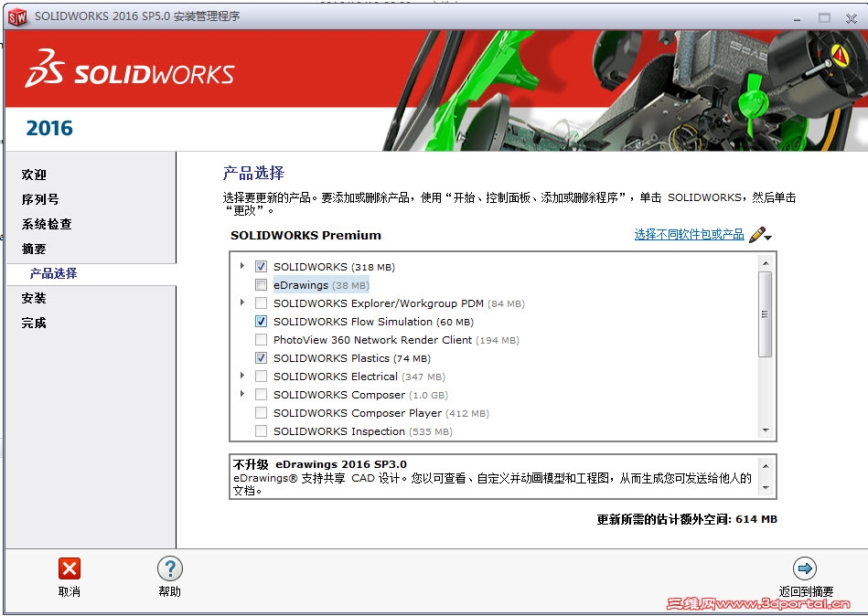Go to the 序列号 step
The image size is (868, 616).
tap(40, 199)
